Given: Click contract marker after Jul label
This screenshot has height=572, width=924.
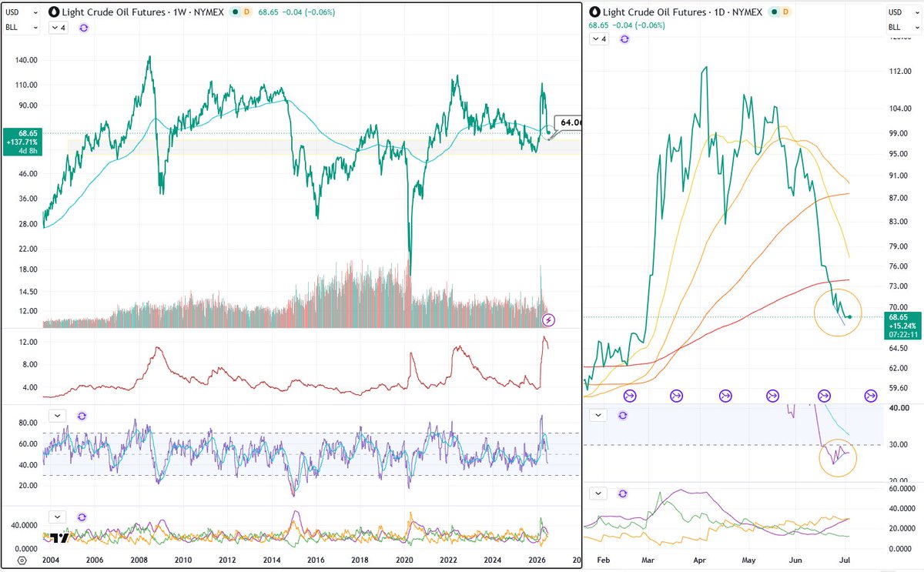Looking at the screenshot, I should coord(871,396).
